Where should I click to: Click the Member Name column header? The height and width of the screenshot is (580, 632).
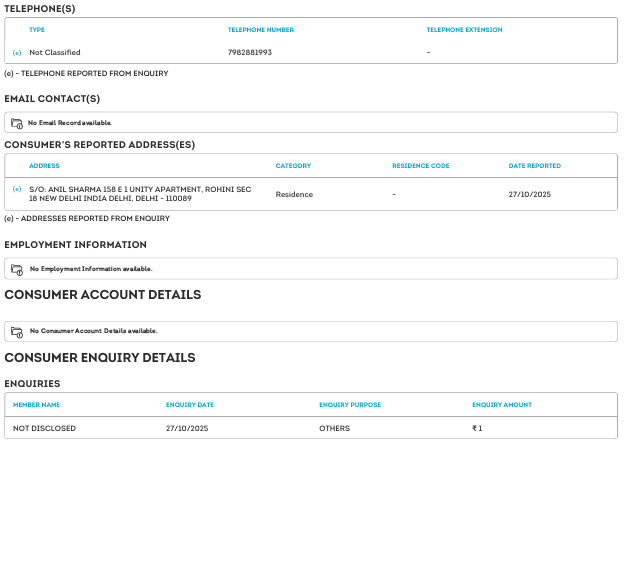point(36,405)
